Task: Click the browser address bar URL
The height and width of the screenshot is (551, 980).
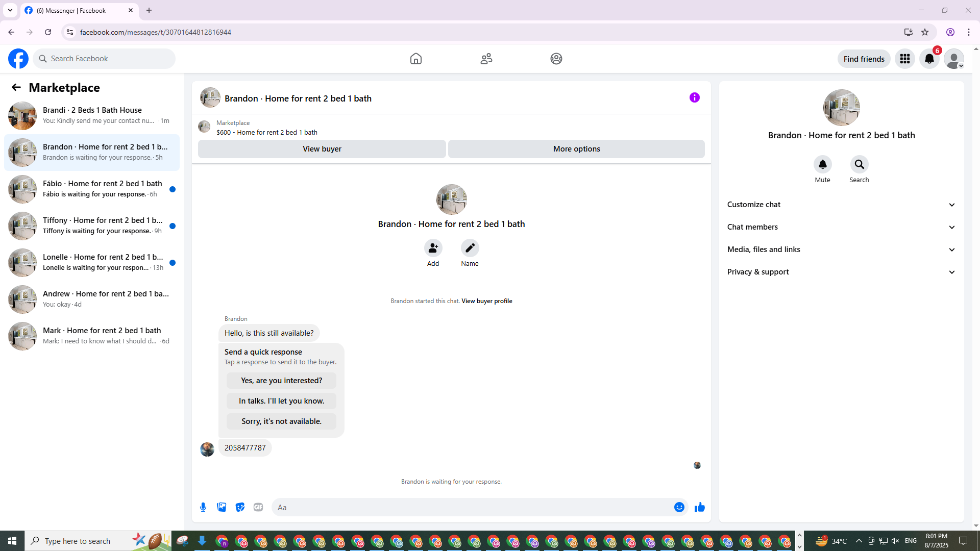Action: coord(156,32)
